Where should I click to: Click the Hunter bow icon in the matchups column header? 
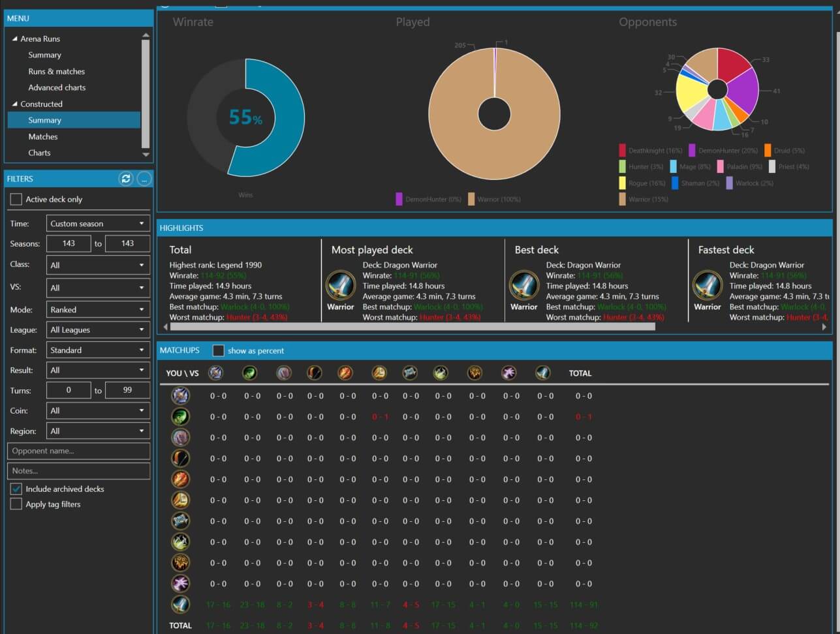tap(315, 373)
